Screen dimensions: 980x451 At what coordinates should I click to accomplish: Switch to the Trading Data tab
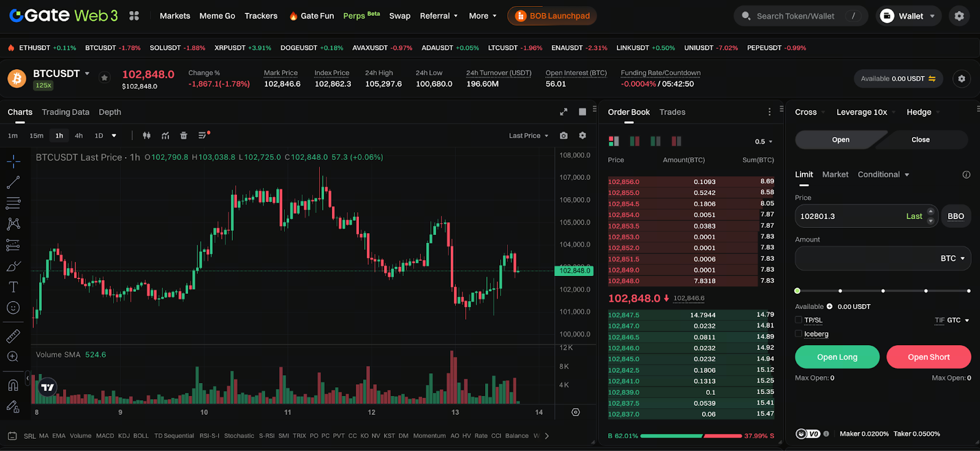[66, 112]
